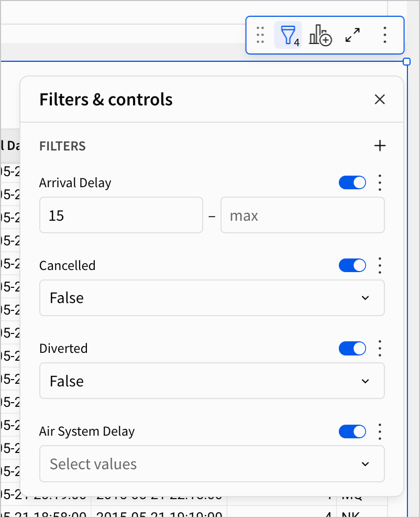The width and height of the screenshot is (420, 518).
Task: Open Arrival Delay filter options menu
Action: click(380, 183)
